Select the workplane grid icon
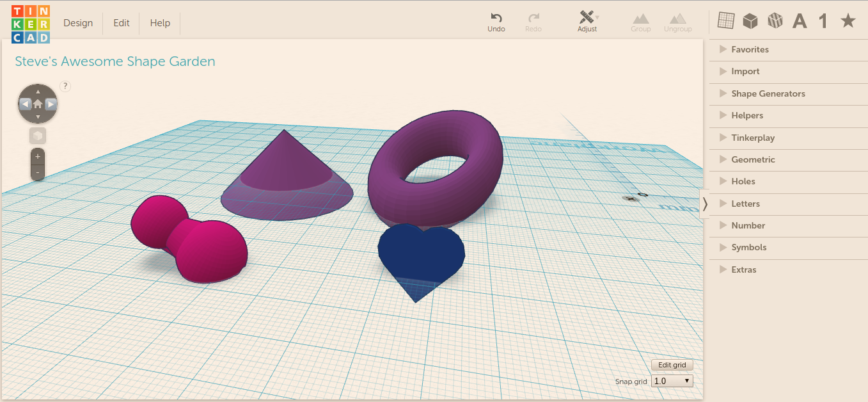This screenshot has height=402, width=868. click(726, 21)
